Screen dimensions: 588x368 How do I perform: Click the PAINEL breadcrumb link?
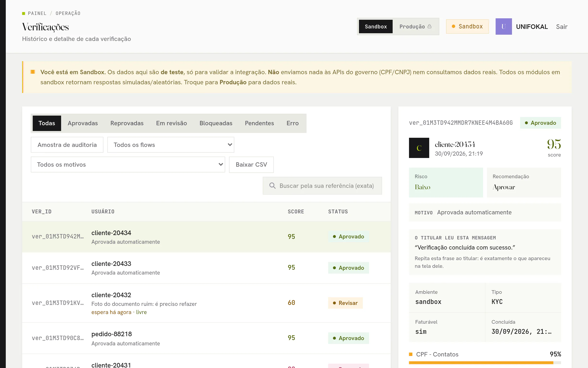pyautogui.click(x=37, y=13)
